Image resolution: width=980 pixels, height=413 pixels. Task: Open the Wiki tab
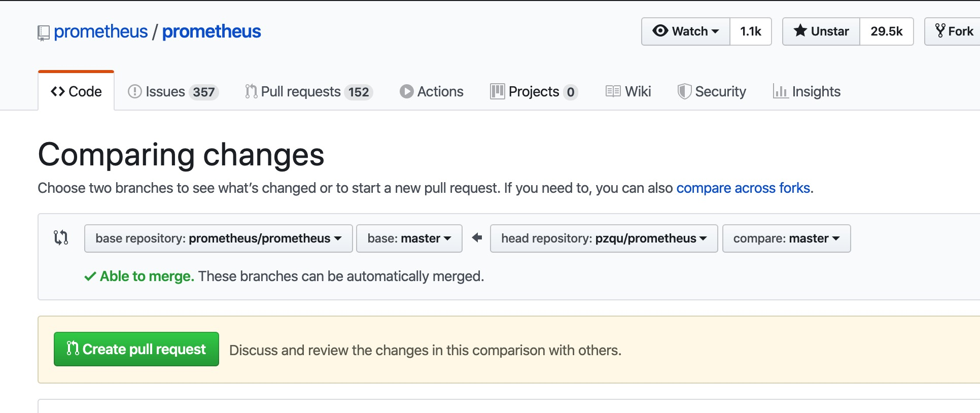coord(628,92)
